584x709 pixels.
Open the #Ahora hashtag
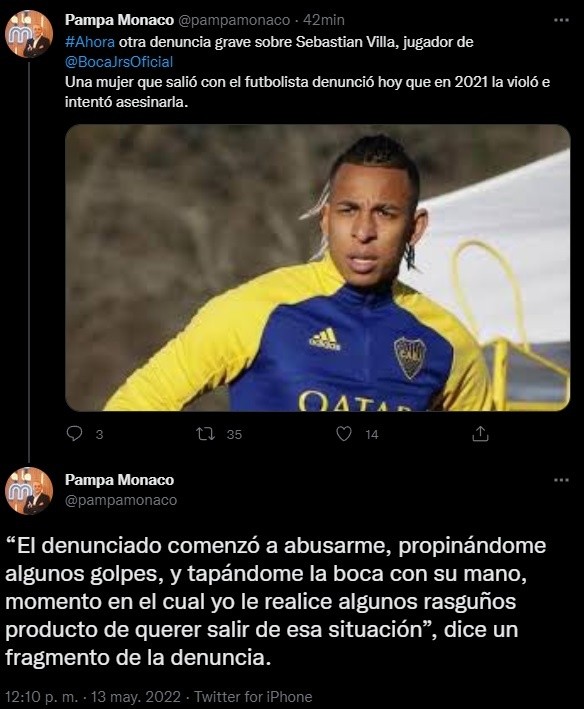click(x=90, y=42)
